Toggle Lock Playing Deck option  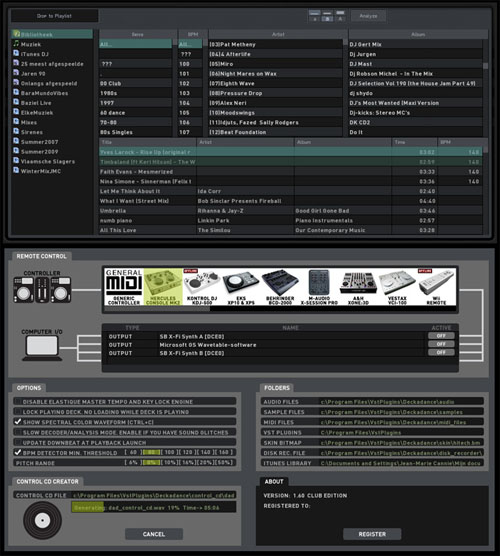pyautogui.click(x=17, y=412)
